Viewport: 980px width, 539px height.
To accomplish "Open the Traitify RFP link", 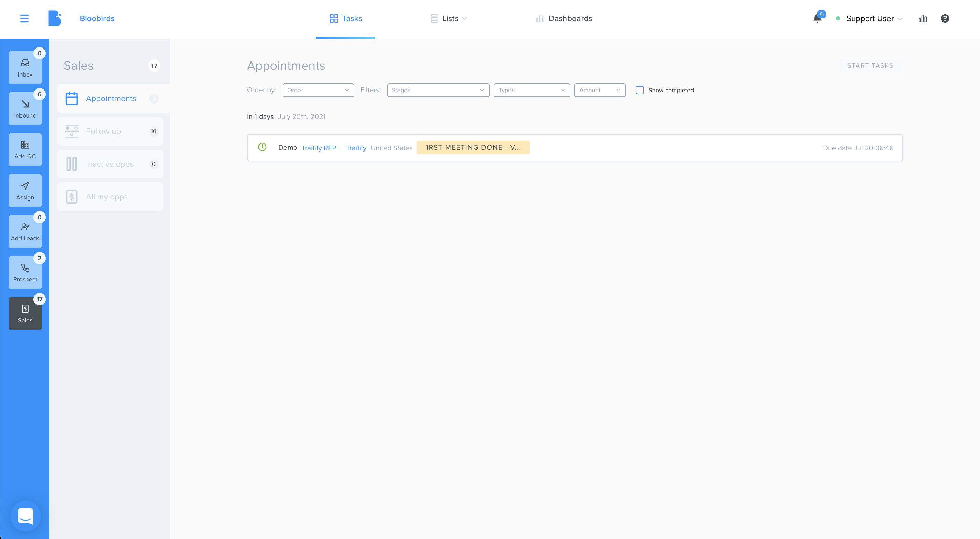I will pyautogui.click(x=319, y=148).
